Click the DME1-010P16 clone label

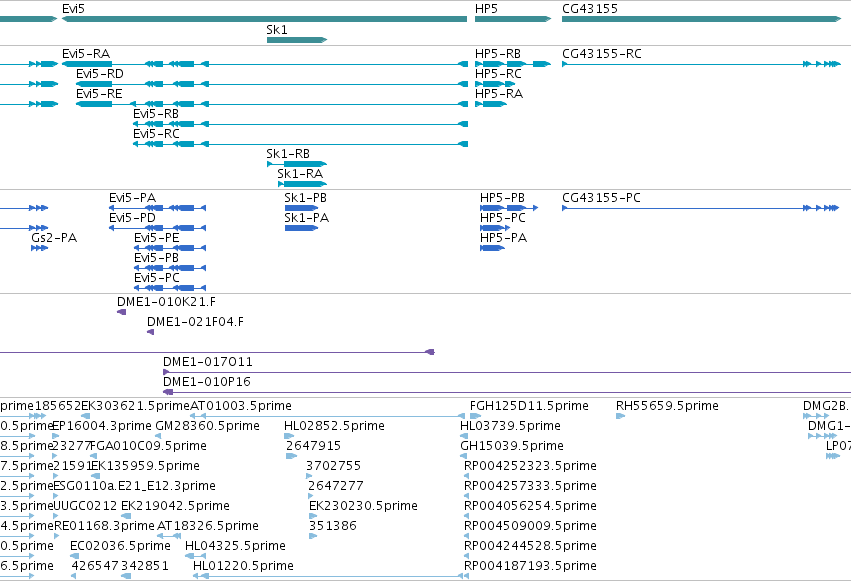207,382
